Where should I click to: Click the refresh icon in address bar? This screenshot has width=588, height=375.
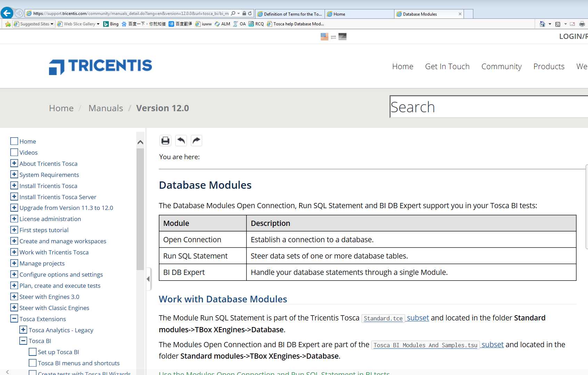click(250, 13)
